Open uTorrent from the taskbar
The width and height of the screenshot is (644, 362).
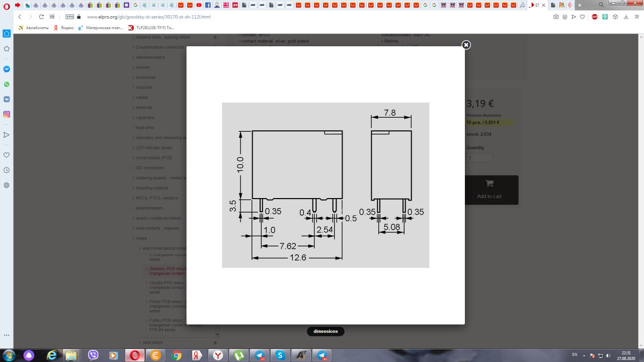[x=238, y=355]
